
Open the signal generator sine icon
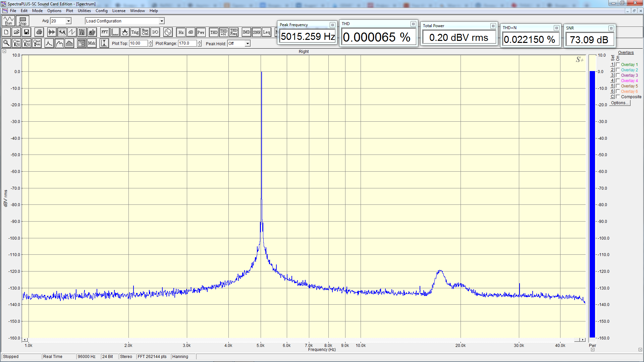pyautogui.click(x=168, y=32)
